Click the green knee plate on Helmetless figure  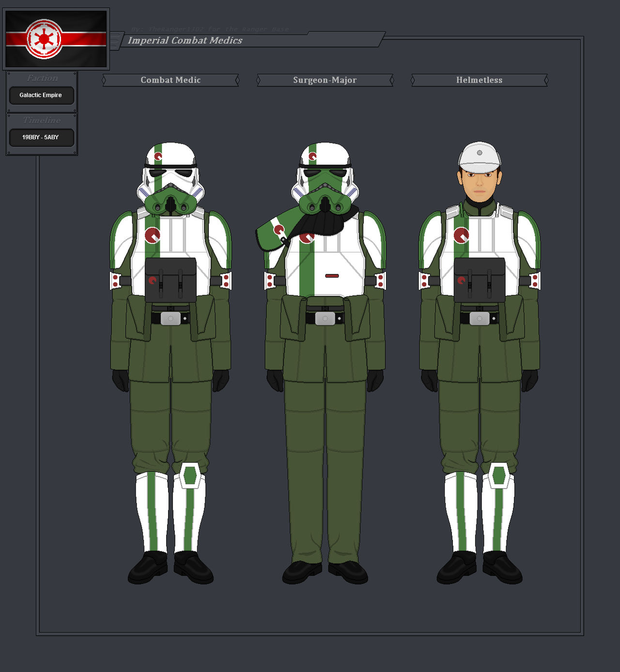tap(498, 476)
